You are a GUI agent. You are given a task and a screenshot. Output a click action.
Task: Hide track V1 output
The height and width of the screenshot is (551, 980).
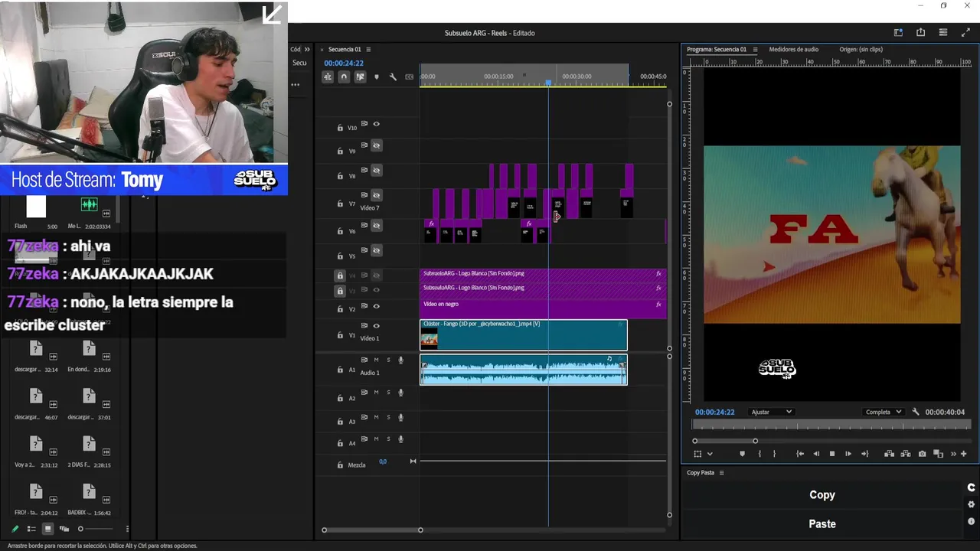click(376, 326)
